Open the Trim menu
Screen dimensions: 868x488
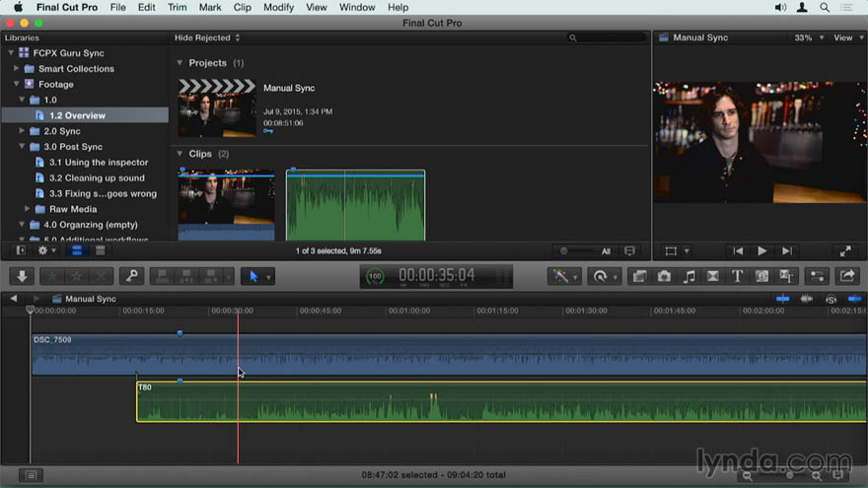click(x=177, y=7)
